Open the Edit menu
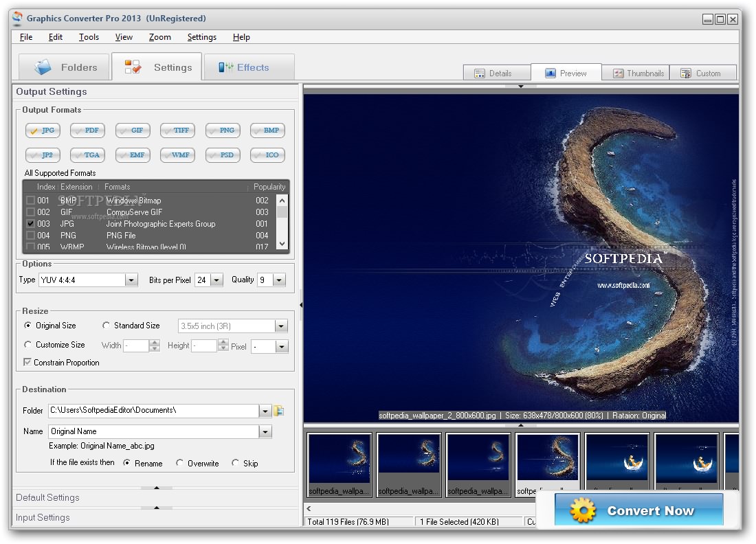 click(56, 37)
